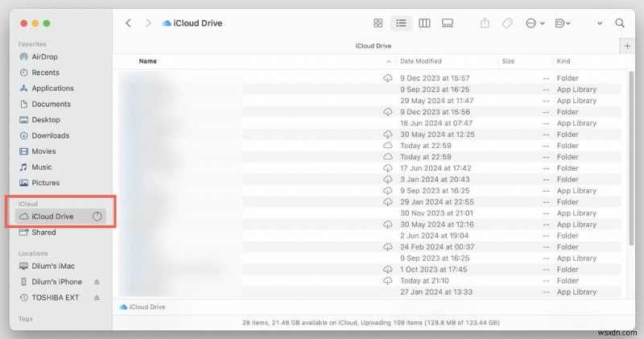Download item dated 9 Dec 2023 at 15:56
The width and height of the screenshot is (644, 339).
388,112
